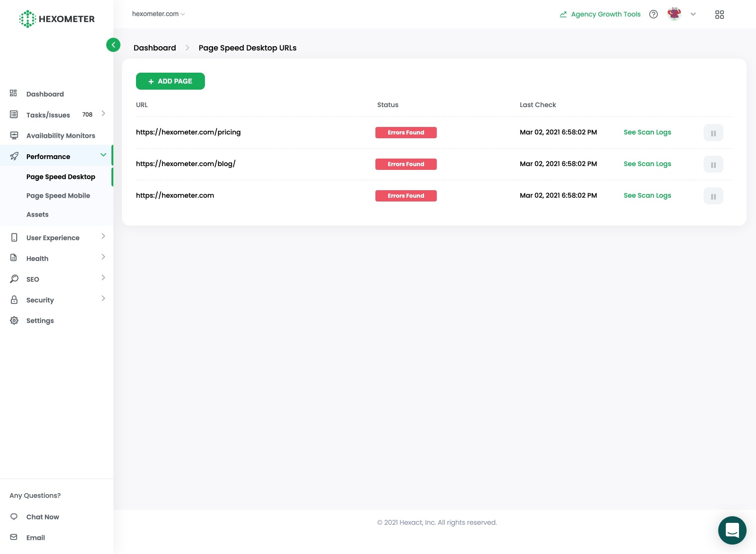Pause monitoring for hexometer.com/pricing

point(714,133)
